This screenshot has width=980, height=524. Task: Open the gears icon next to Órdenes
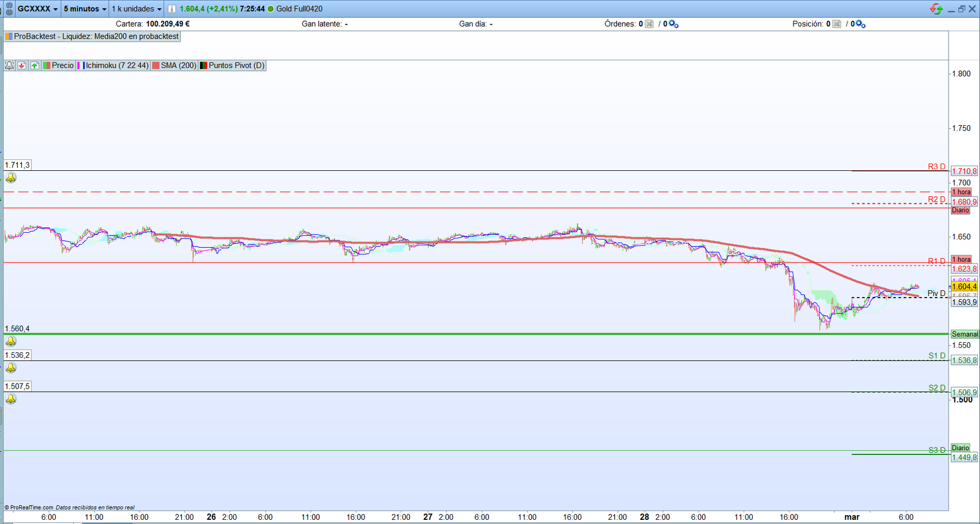(x=674, y=24)
